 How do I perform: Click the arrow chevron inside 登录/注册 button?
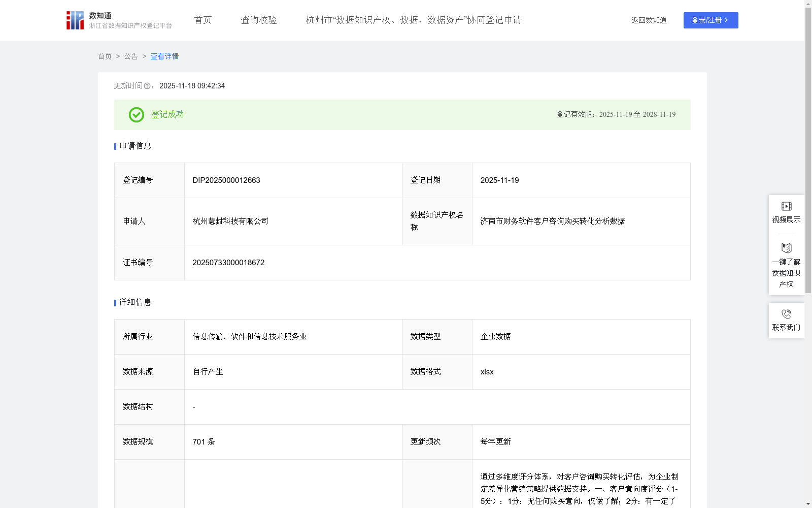(726, 20)
